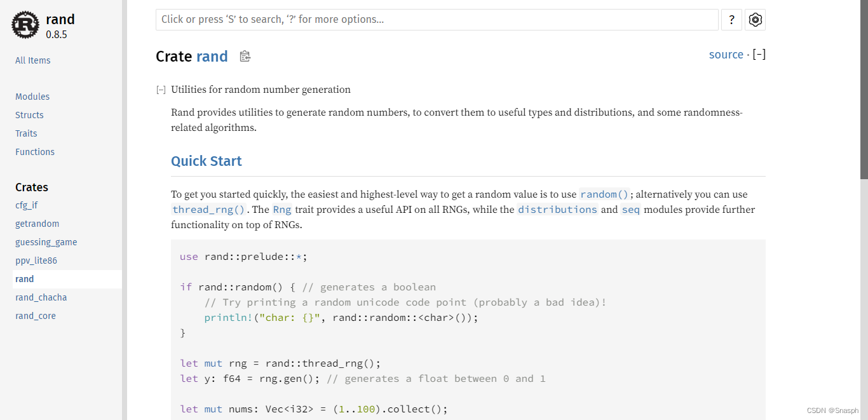
Task: Open the rand_core crate
Action: click(36, 316)
